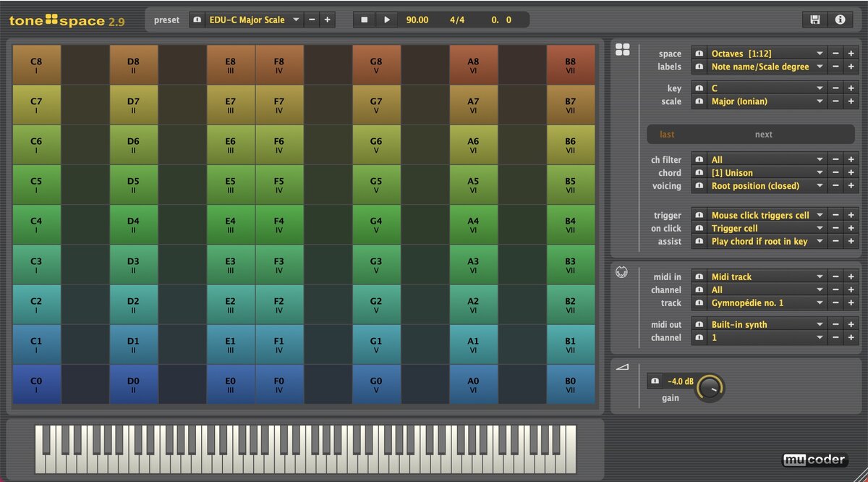The image size is (868, 482).
Task: Click minus button next to voicing
Action: tap(835, 186)
